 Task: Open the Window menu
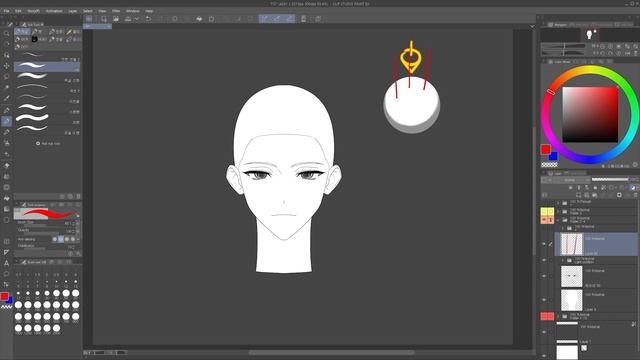(133, 11)
